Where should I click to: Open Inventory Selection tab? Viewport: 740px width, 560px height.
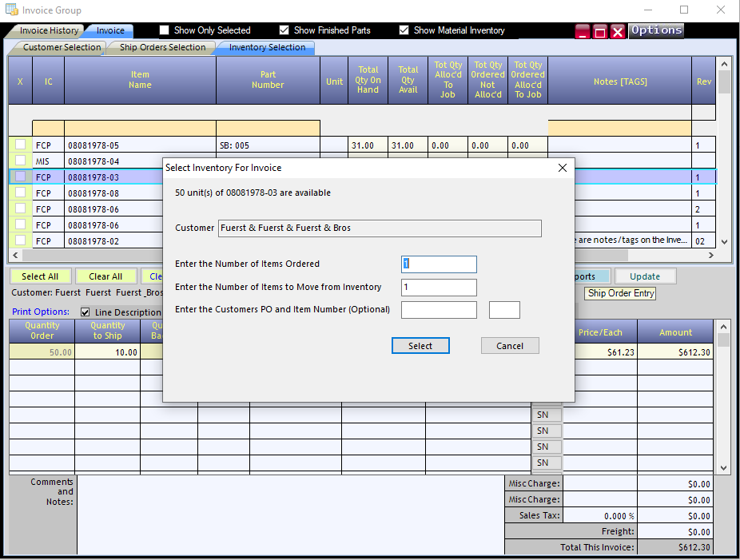click(267, 48)
